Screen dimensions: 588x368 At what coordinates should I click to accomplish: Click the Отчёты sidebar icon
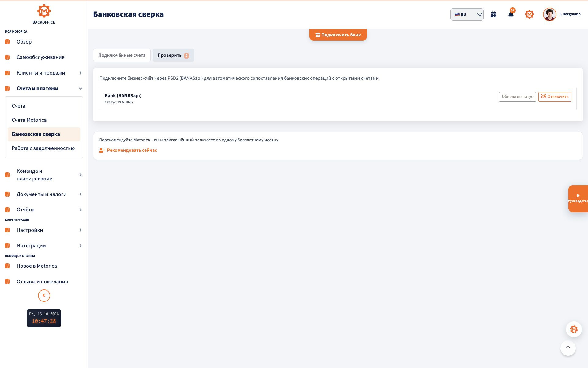click(x=7, y=210)
